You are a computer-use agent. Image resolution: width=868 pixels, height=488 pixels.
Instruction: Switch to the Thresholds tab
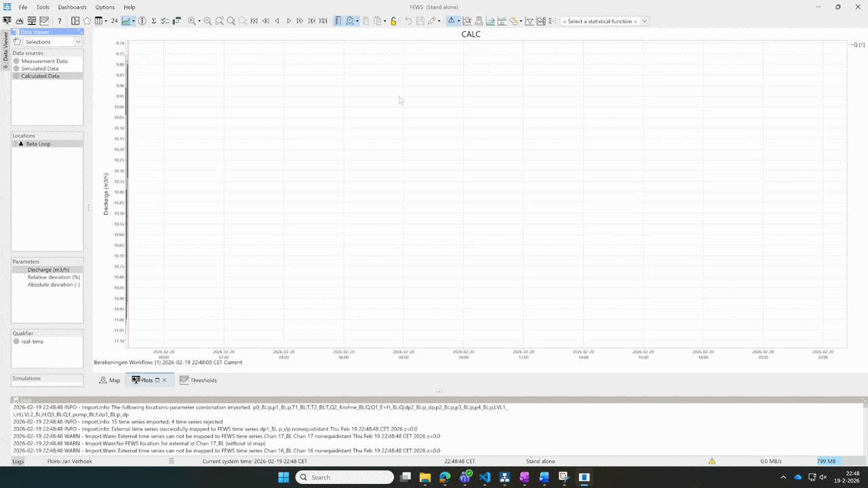click(198, 380)
